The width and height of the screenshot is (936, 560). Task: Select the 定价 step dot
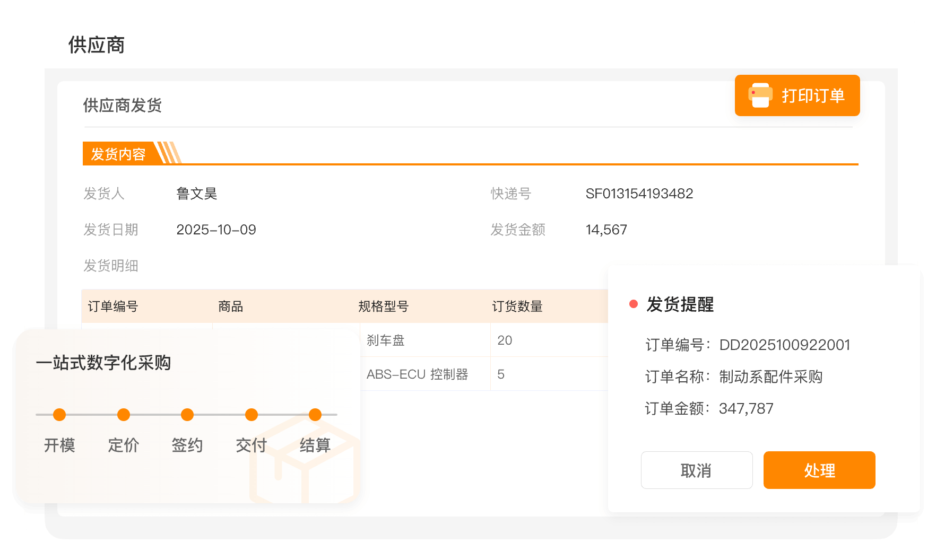[x=124, y=415]
